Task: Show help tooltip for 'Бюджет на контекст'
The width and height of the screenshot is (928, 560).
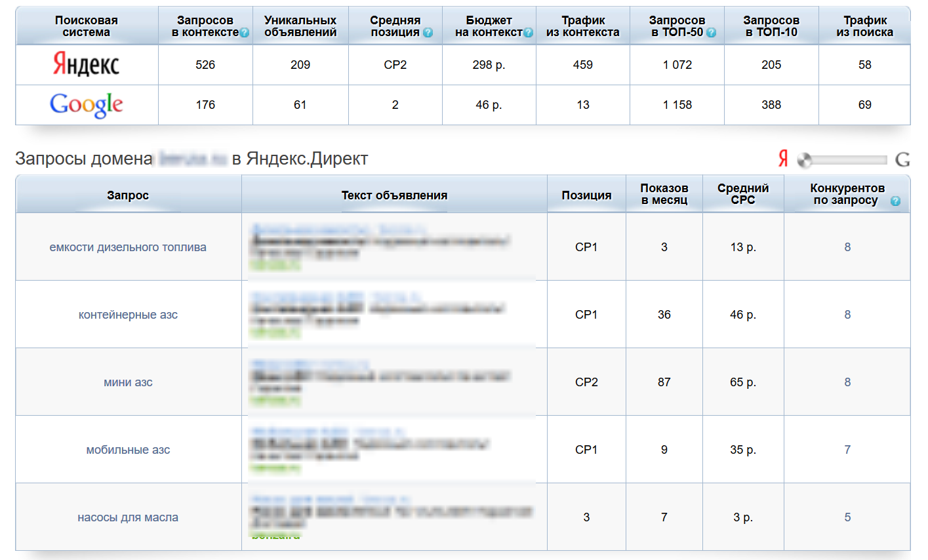Action: pos(529,33)
